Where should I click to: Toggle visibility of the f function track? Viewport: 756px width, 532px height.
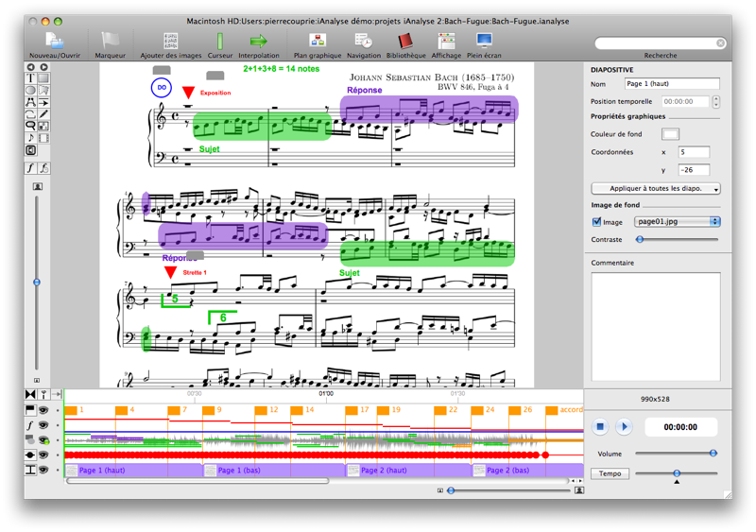point(43,425)
